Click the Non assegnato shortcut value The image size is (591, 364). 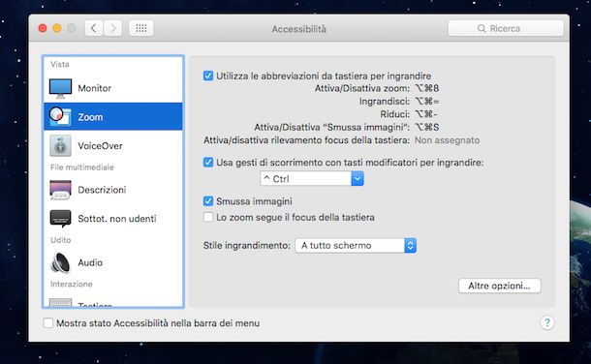pos(447,140)
